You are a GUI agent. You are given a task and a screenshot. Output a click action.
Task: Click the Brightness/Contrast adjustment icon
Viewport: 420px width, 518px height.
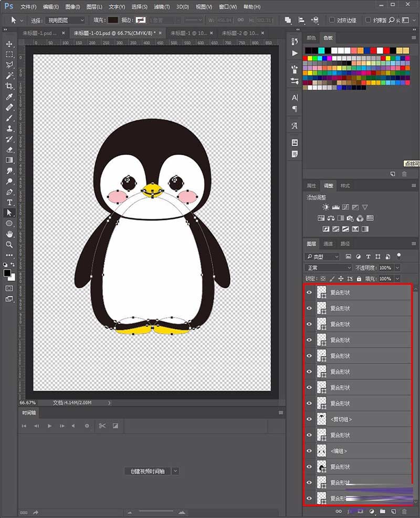pos(325,207)
